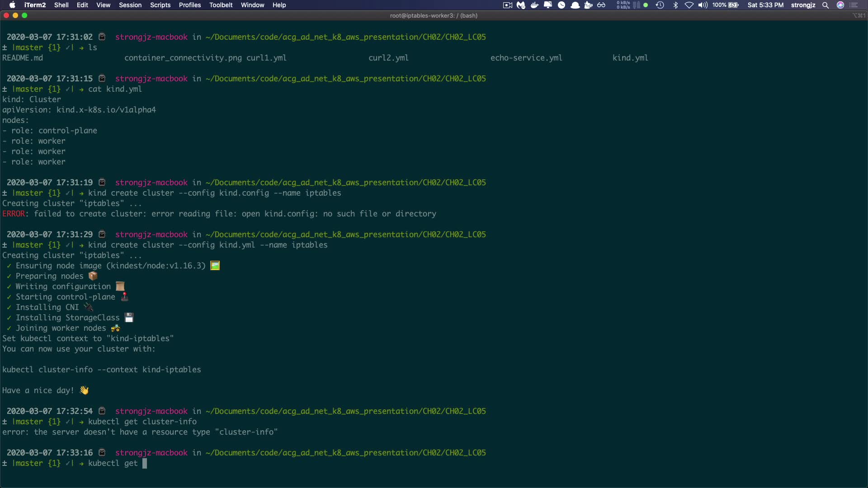This screenshot has height=488, width=868.
Task: Open the volume control in menu bar
Action: tap(703, 5)
